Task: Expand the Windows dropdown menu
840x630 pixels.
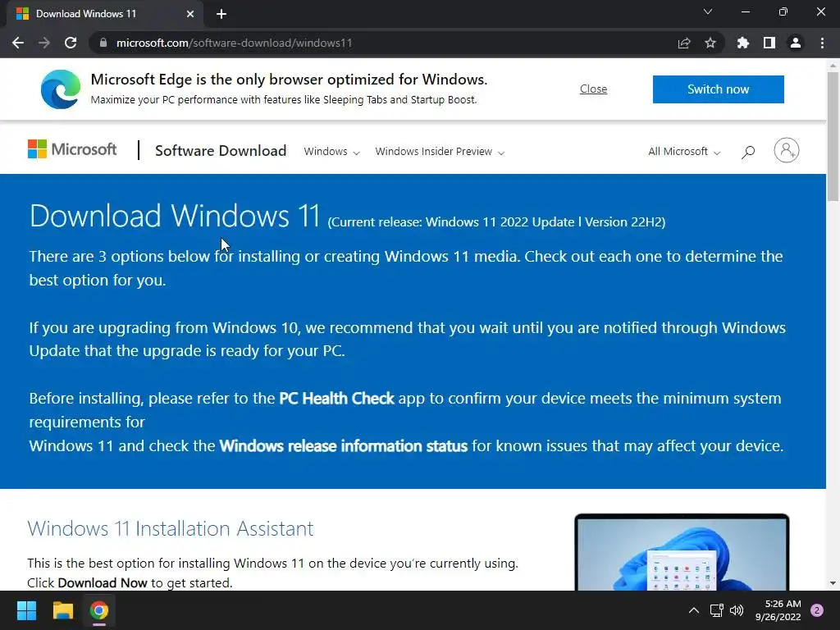Action: [331, 152]
